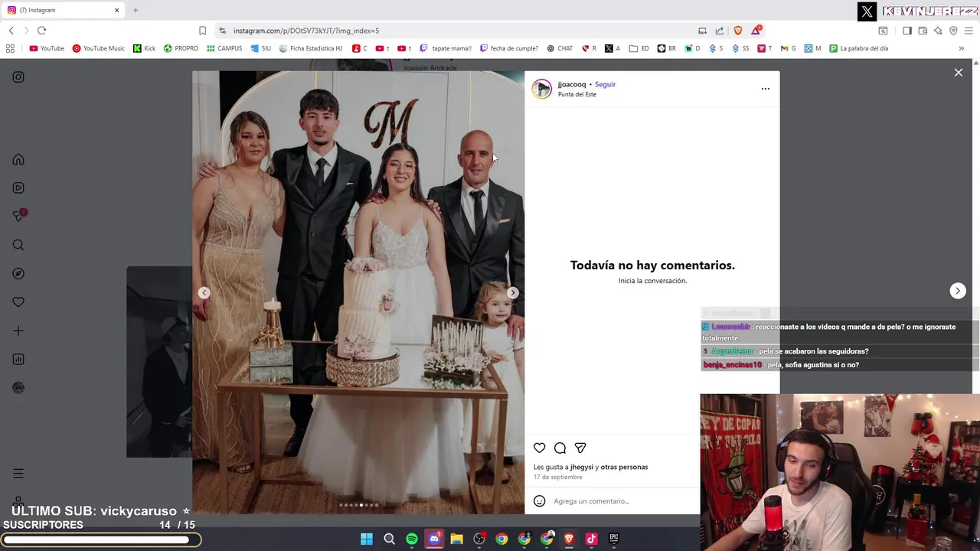Open Kick bookmark
The image size is (980, 551).
[144, 48]
